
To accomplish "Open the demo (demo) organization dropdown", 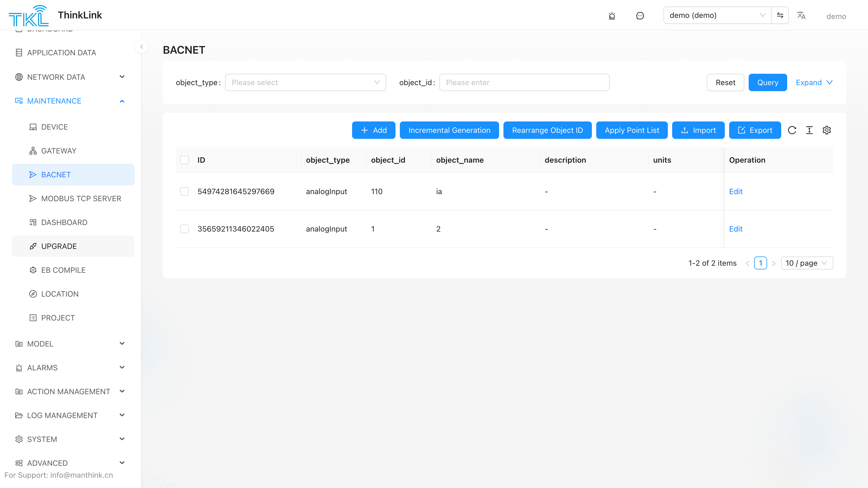I will [717, 15].
